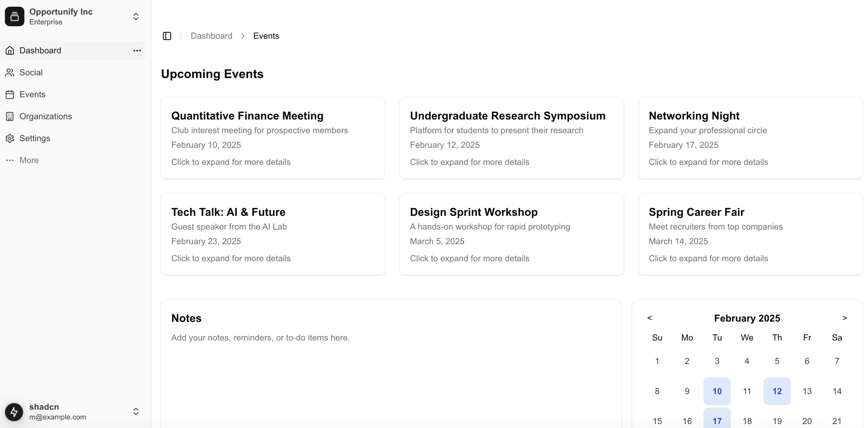Go to previous month in calendar

pyautogui.click(x=649, y=318)
